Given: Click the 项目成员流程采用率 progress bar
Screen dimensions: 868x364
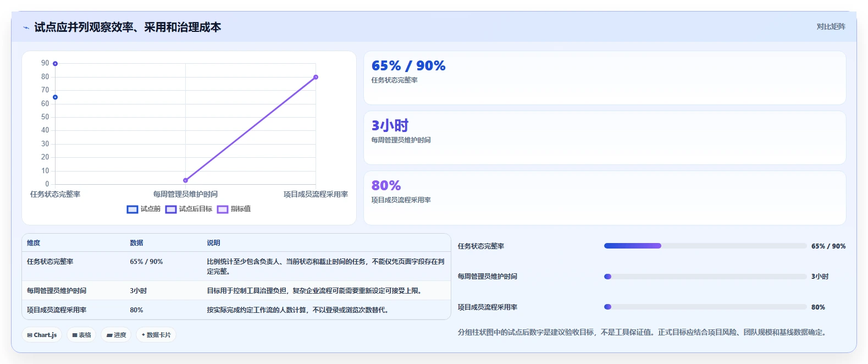Looking at the screenshot, I should point(705,307).
